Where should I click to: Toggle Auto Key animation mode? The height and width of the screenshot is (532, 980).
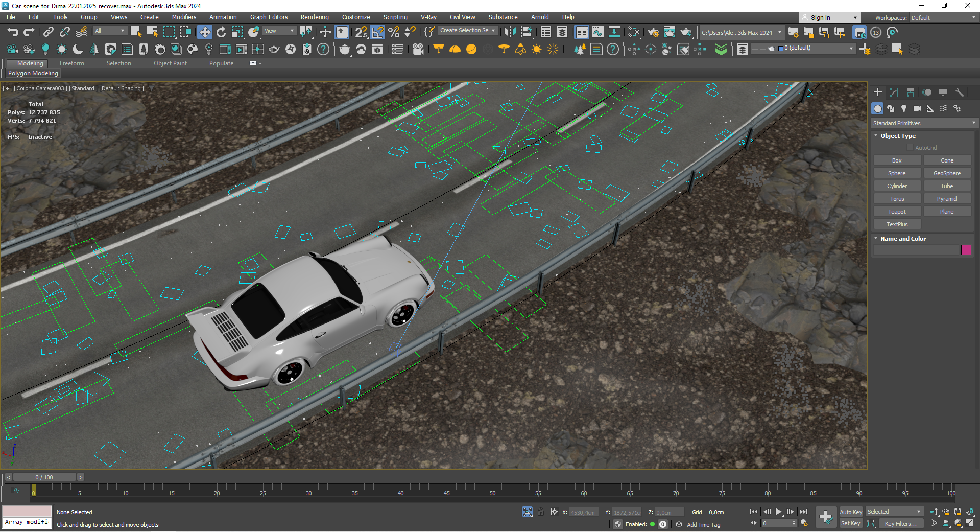(850, 512)
